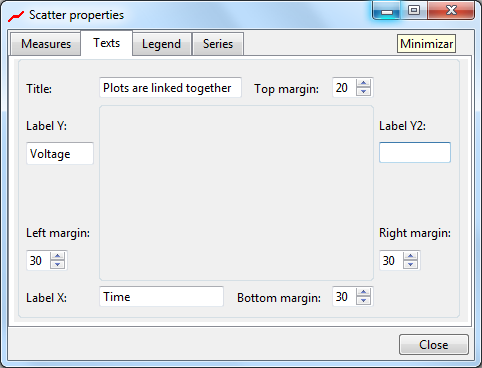This screenshot has height=368, width=482.
Task: Click the empty Label Y2 input field
Action: [415, 153]
